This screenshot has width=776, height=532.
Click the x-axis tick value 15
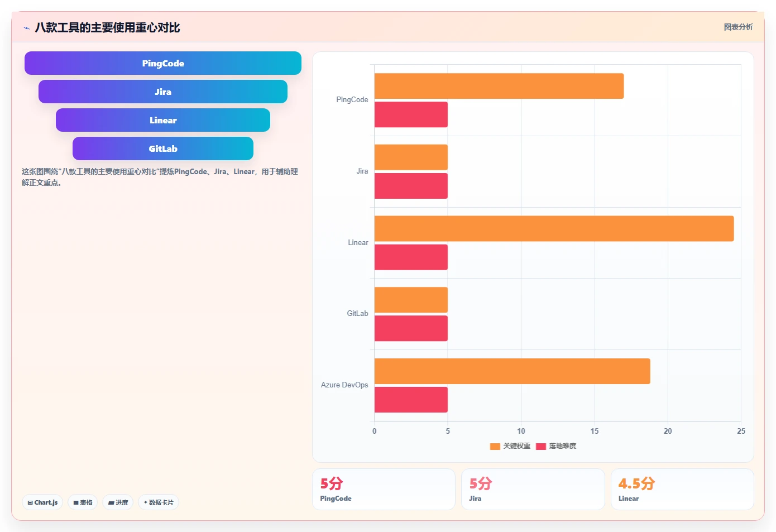tap(595, 431)
